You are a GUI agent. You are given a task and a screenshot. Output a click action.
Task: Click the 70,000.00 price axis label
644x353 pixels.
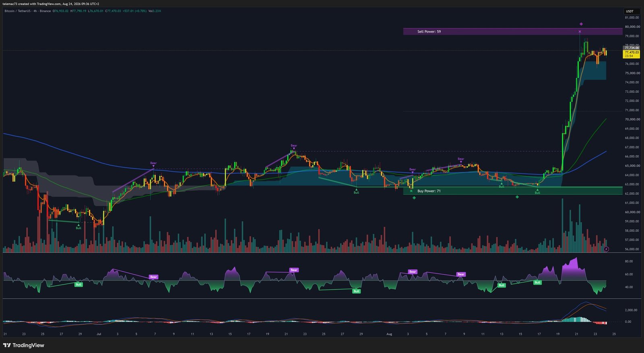632,119
